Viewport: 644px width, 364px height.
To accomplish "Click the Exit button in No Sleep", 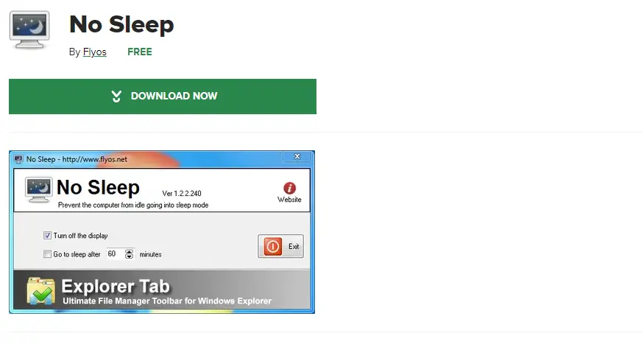I will pos(280,246).
